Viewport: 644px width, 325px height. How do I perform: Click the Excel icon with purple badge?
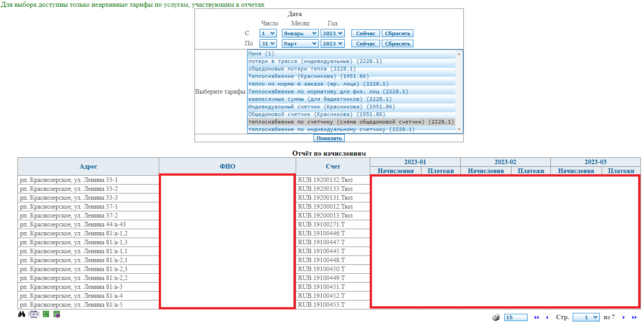point(57,314)
